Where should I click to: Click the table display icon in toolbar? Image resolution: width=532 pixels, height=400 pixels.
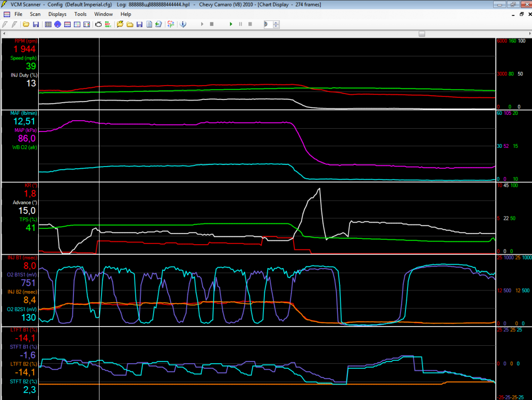coord(48,24)
